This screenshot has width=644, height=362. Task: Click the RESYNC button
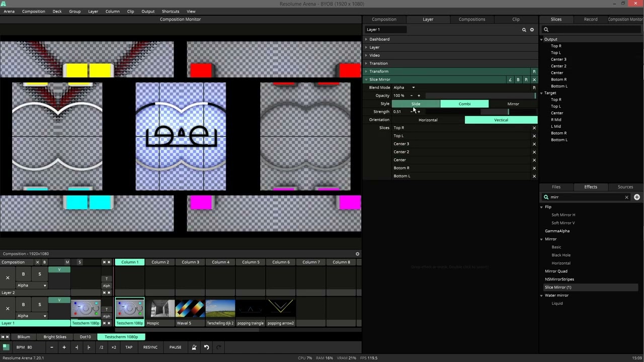pos(150,347)
